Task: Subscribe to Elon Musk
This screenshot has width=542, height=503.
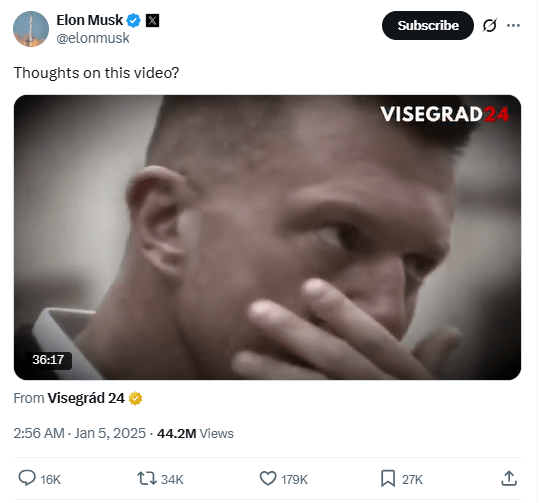Action: tap(428, 26)
